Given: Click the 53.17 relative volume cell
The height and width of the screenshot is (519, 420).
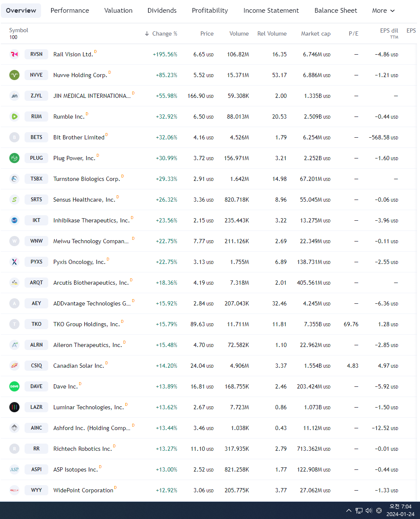Looking at the screenshot, I should (x=279, y=75).
